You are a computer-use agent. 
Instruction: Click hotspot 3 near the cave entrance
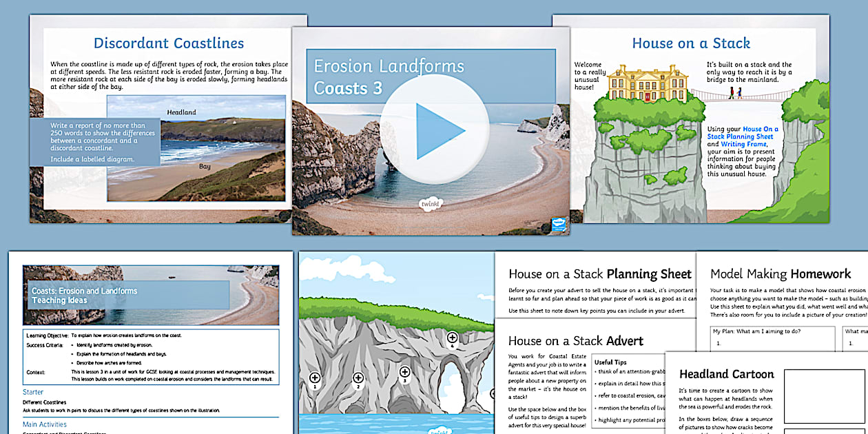coord(404,372)
